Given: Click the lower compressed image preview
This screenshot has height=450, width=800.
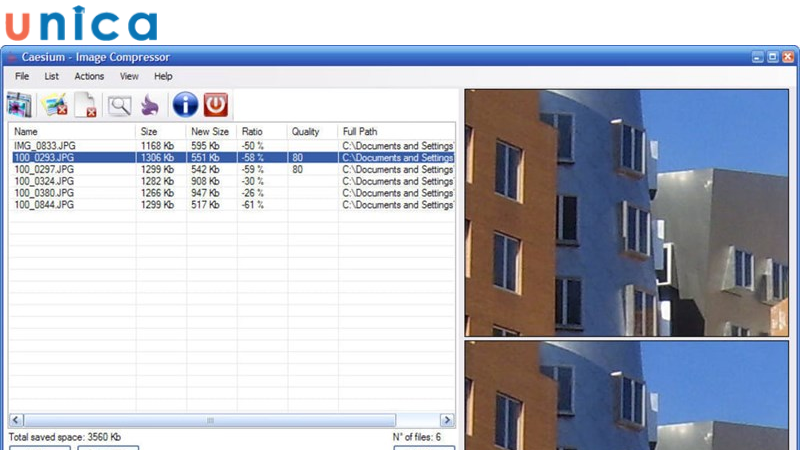Looking at the screenshot, I should 627,395.
